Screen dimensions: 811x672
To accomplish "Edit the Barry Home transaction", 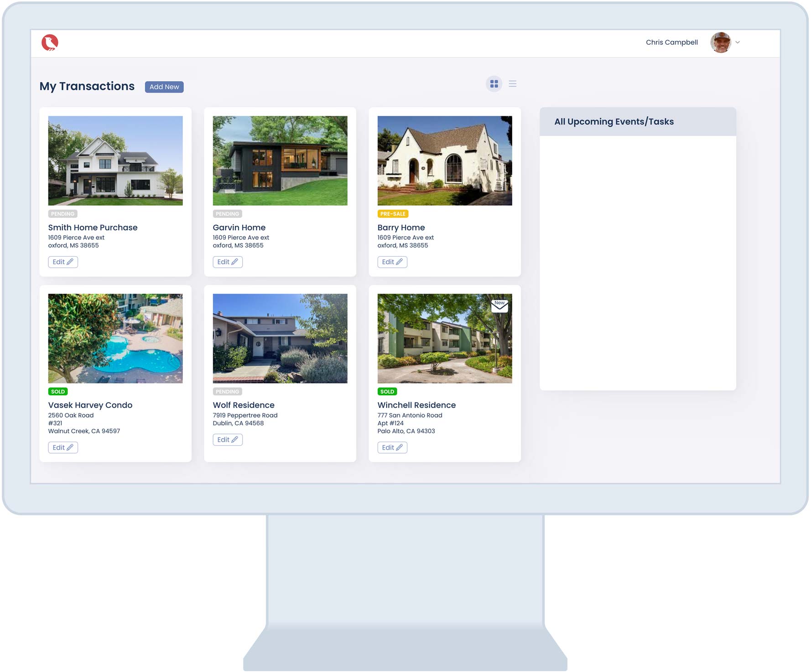I will [x=392, y=262].
